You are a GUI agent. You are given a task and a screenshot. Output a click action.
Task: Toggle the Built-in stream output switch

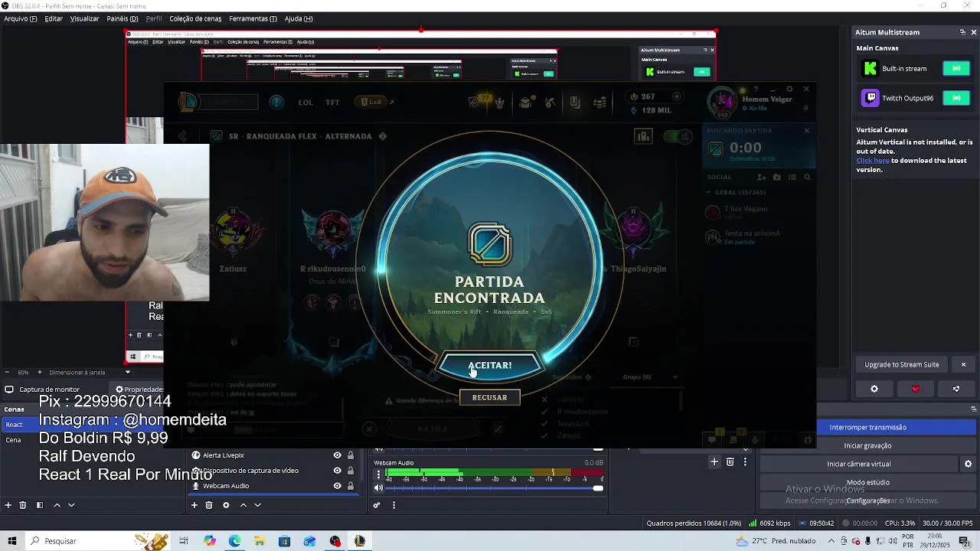coord(956,68)
